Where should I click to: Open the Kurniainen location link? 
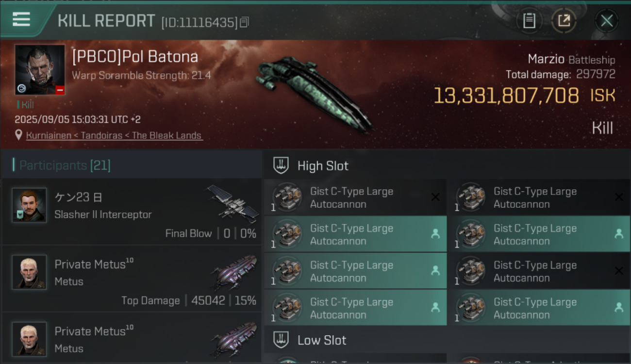114,135
